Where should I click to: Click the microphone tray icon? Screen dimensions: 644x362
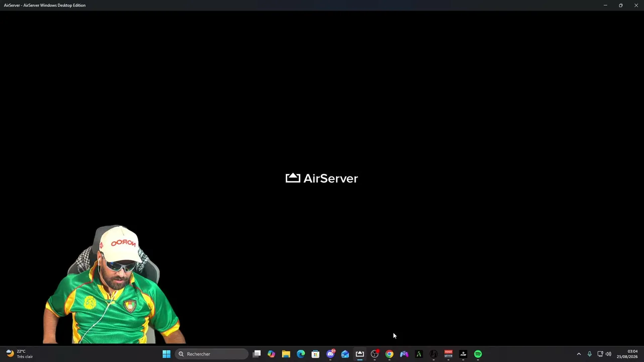point(590,354)
